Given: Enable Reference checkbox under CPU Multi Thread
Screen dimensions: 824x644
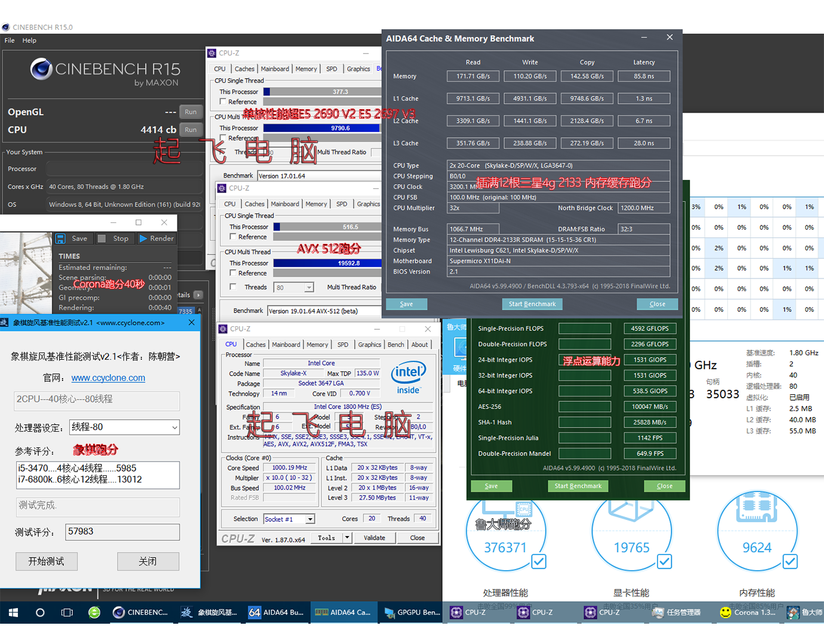Looking at the screenshot, I should pos(233,273).
